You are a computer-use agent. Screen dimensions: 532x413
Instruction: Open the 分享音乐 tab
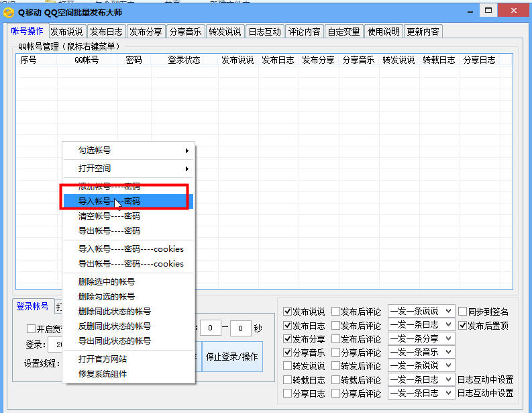(x=186, y=32)
